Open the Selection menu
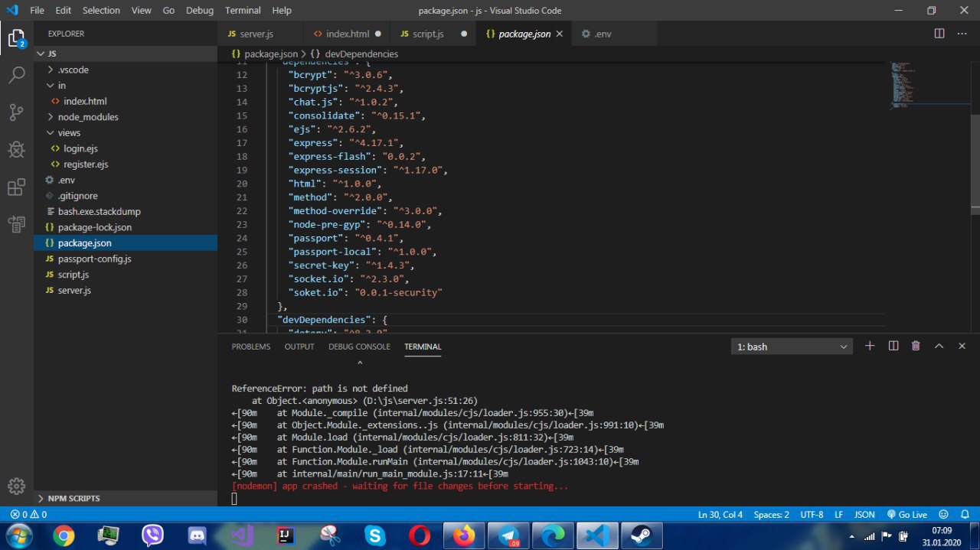The width and height of the screenshot is (980, 550). pyautogui.click(x=101, y=11)
